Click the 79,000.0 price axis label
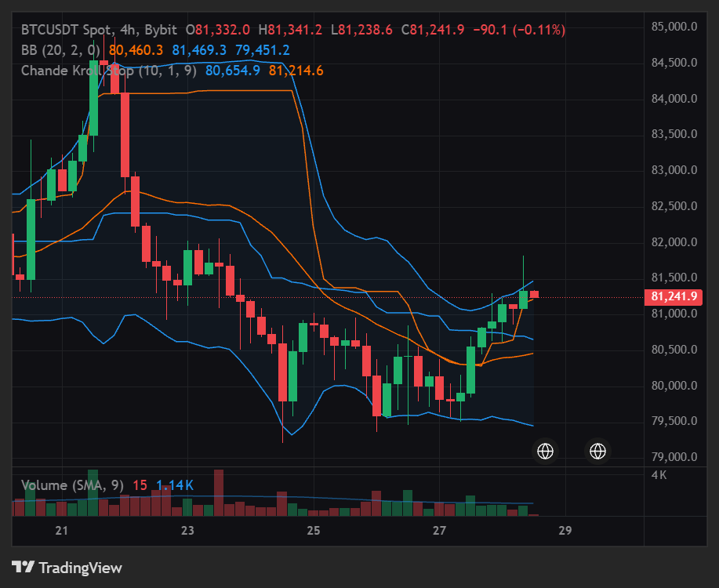Screen dimensions: 719x588 click(x=674, y=457)
